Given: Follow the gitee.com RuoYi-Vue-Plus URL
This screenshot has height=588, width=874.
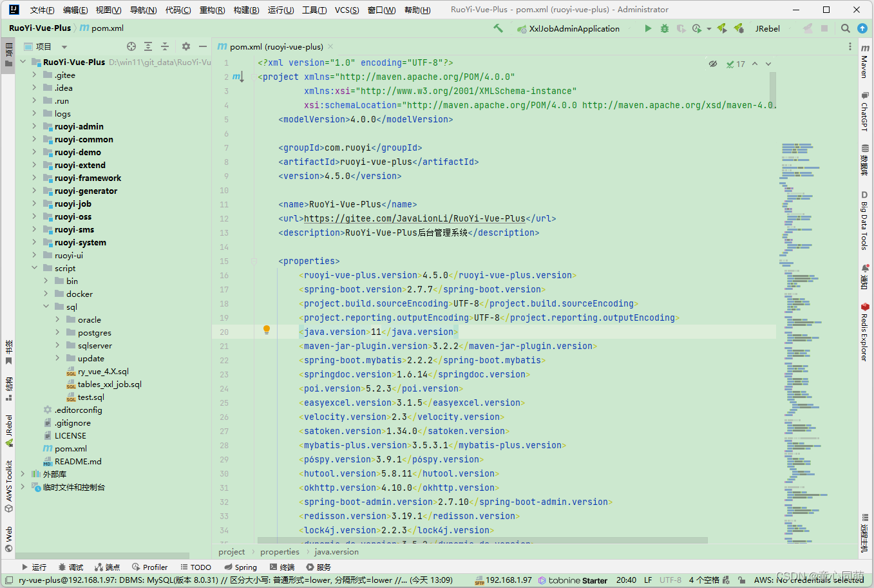Looking at the screenshot, I should [x=415, y=218].
